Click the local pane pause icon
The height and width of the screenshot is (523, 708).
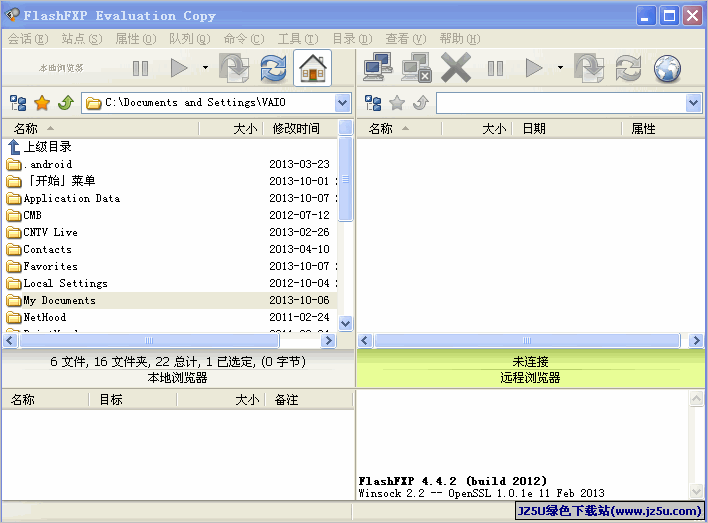[140, 69]
